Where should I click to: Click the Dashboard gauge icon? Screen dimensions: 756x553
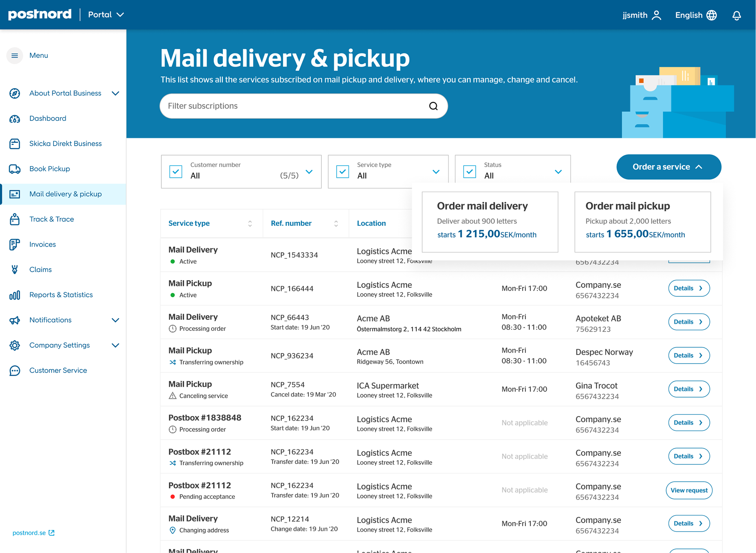pyautogui.click(x=15, y=119)
